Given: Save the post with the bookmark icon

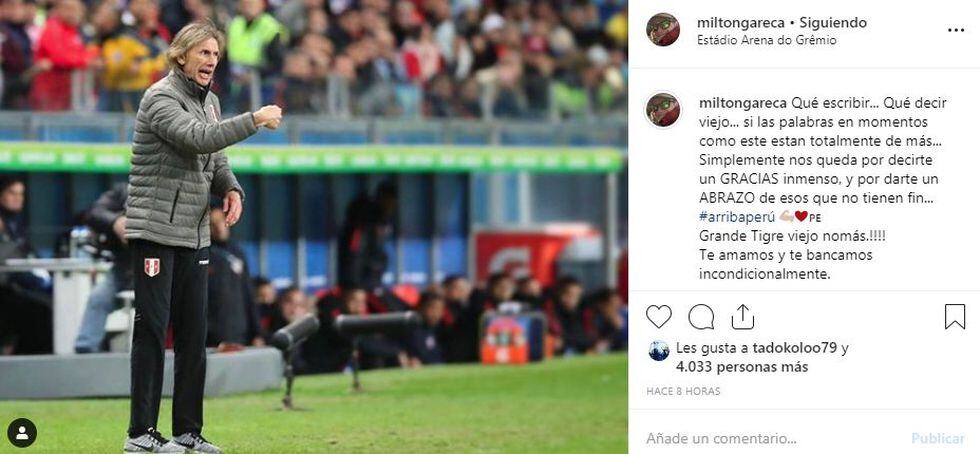Looking at the screenshot, I should click(x=954, y=316).
